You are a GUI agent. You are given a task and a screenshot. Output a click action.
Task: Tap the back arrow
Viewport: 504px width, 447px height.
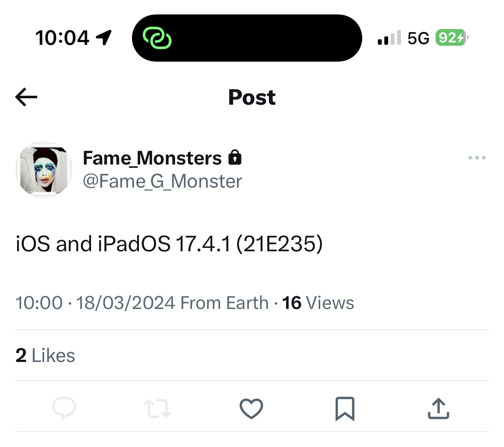coord(26,97)
